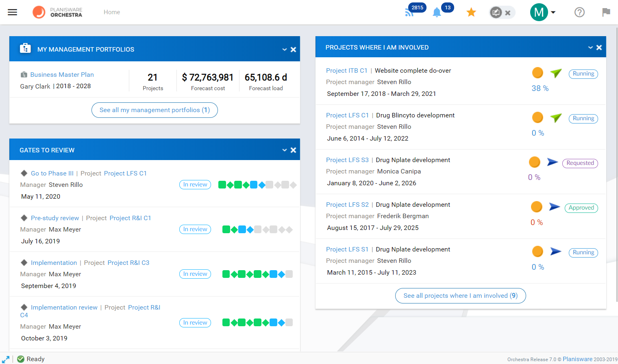Click the In review status pill for Pre-study review
Viewport: 618px width, 364px height.
(195, 229)
